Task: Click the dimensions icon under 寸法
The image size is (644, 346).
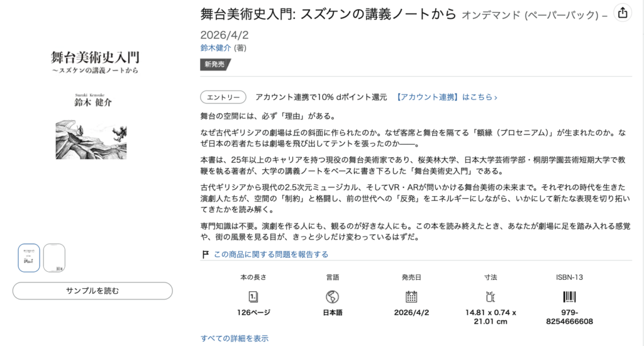Action: click(491, 296)
